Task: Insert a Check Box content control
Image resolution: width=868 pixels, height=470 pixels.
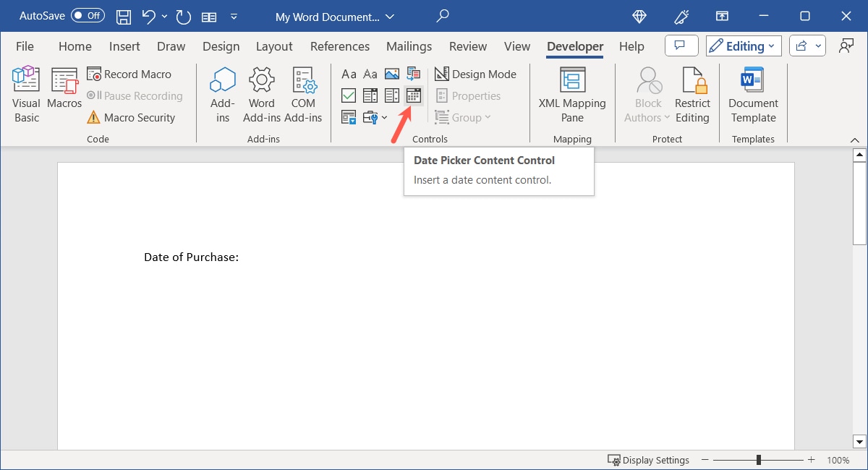Action: click(349, 95)
